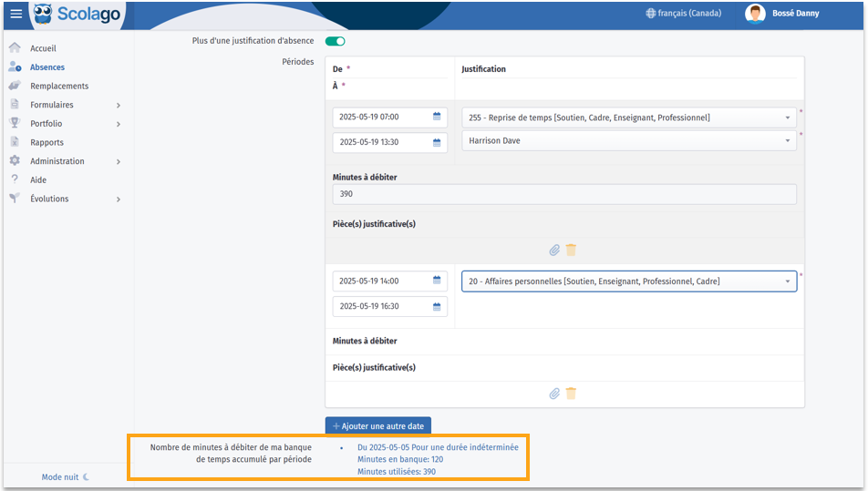Viewport: 868px width, 491px height.
Task: Open the Aide page
Action: pyautogui.click(x=38, y=179)
